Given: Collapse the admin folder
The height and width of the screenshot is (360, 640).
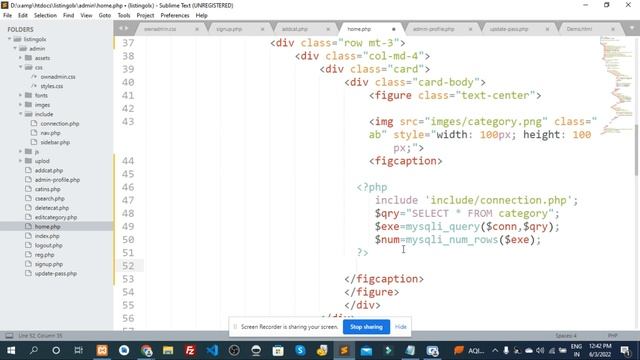Looking at the screenshot, I should [x=15, y=49].
